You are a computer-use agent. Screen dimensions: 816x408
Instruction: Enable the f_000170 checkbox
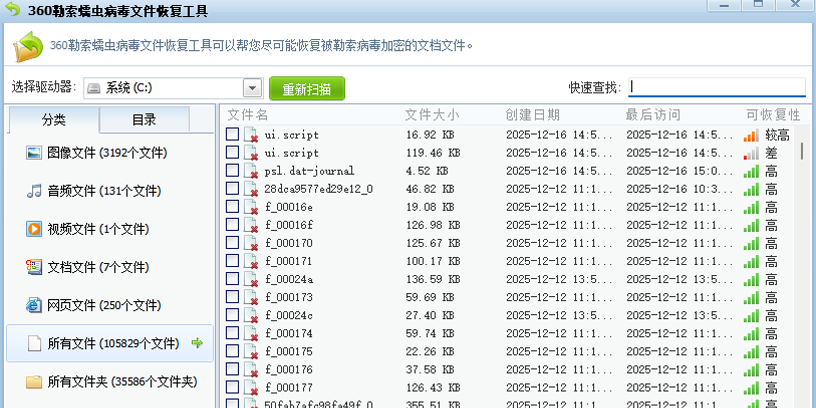[233, 243]
